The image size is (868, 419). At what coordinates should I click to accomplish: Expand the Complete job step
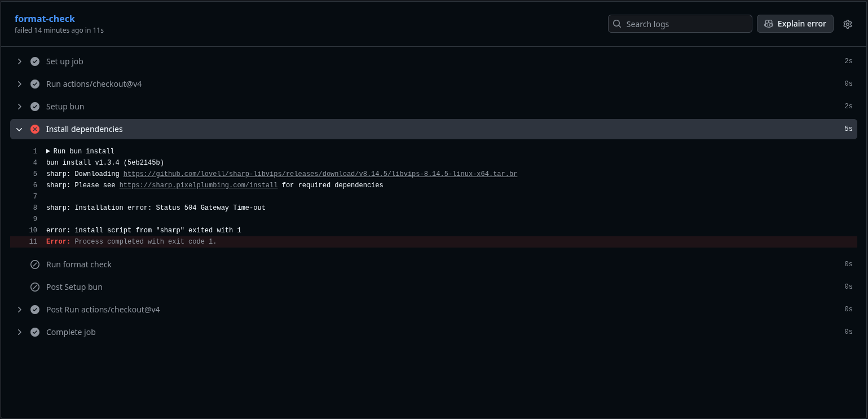click(x=19, y=332)
